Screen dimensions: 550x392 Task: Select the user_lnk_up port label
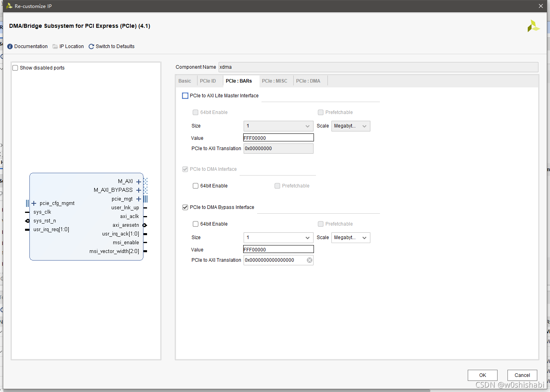pyautogui.click(x=125, y=208)
